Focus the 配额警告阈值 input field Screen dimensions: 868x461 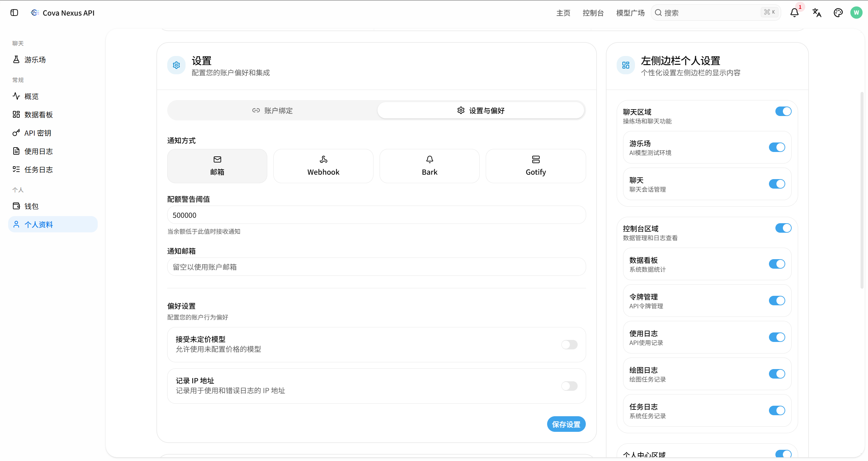pos(377,215)
